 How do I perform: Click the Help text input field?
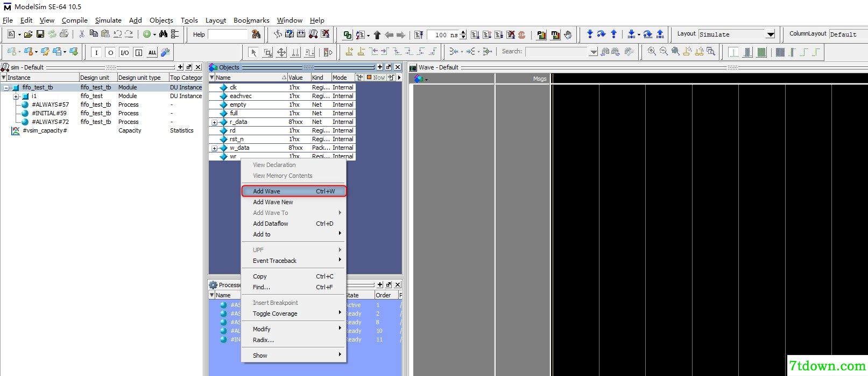click(x=228, y=34)
